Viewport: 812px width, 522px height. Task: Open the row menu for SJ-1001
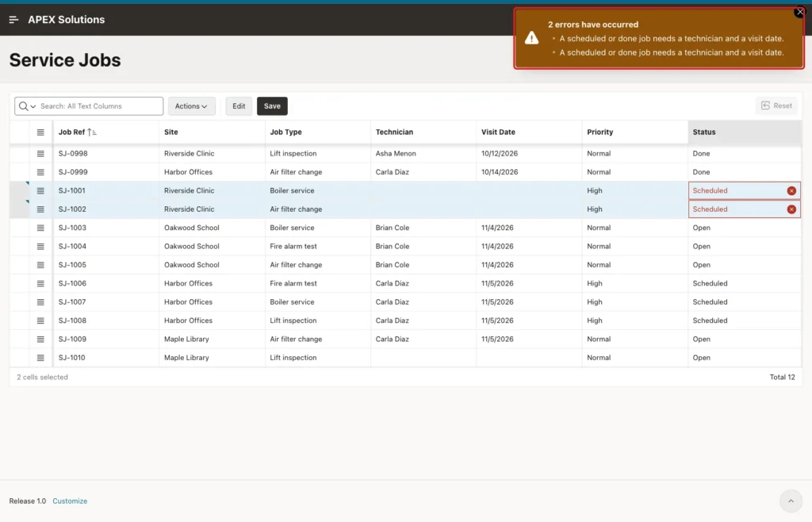(x=40, y=191)
